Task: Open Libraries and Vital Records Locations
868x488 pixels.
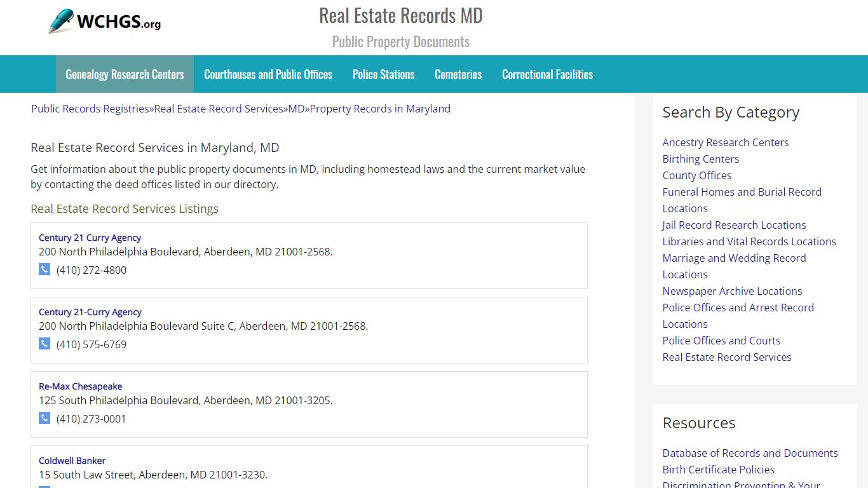Action: coord(749,241)
